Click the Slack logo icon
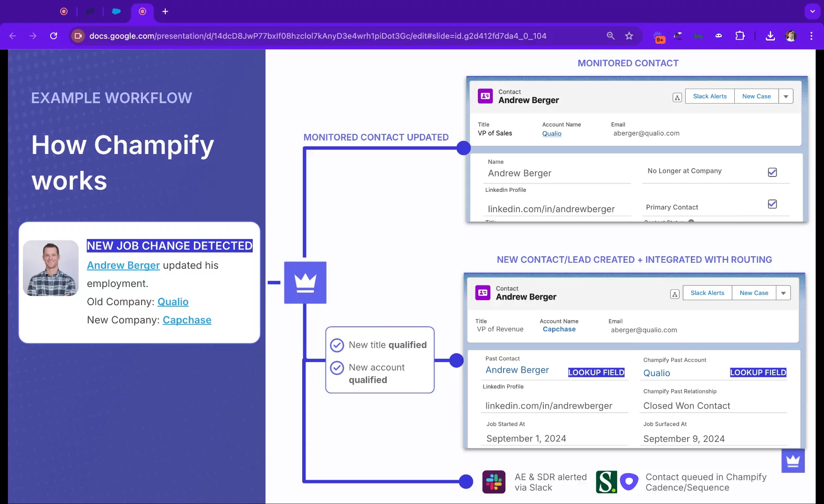This screenshot has height=504, width=824. [x=494, y=482]
